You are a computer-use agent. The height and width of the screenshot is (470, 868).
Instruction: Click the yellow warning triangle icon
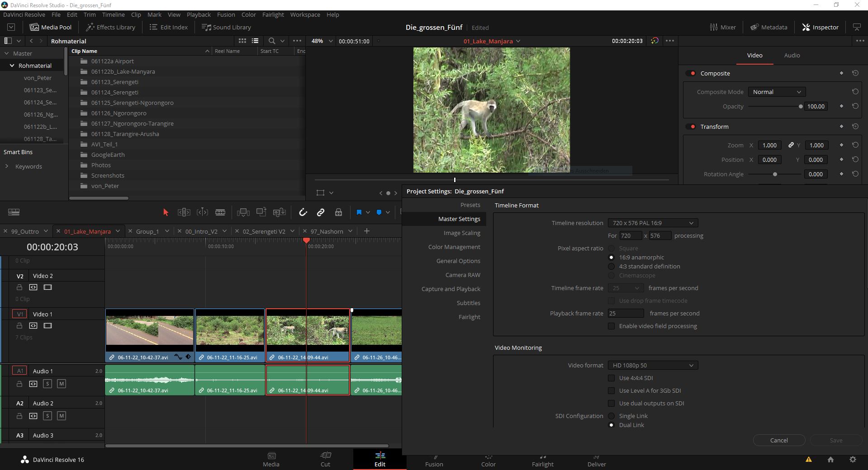(809, 460)
